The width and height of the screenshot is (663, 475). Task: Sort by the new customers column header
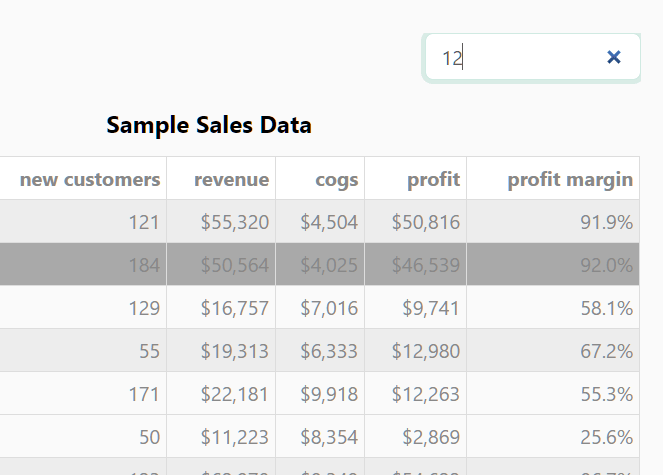click(x=90, y=179)
